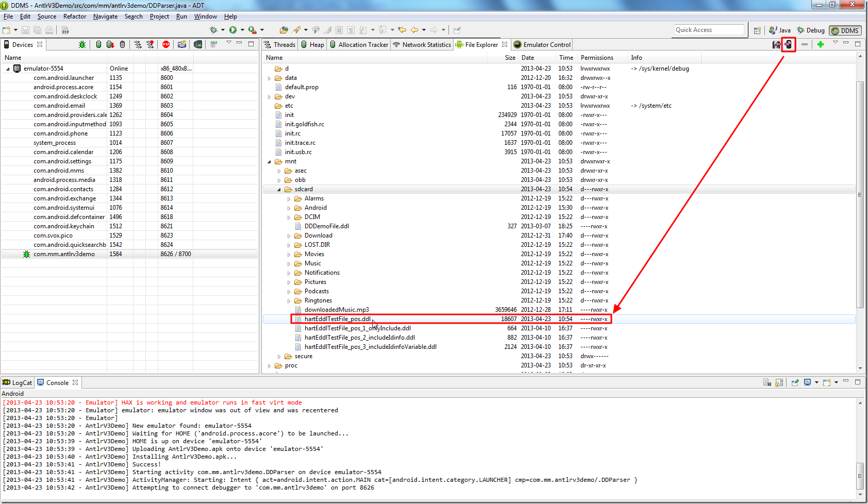Open the File menu
Screen dimensions: 868x504
[x=8, y=16]
